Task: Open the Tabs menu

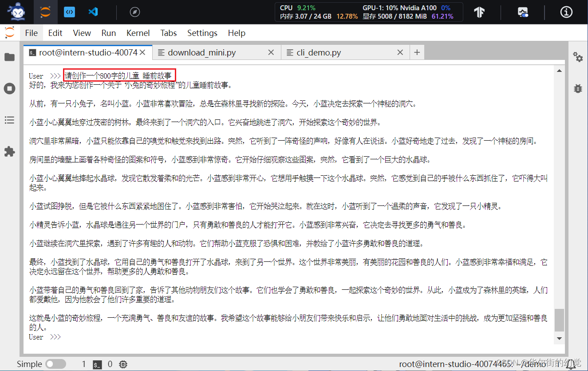Action: 169,33
